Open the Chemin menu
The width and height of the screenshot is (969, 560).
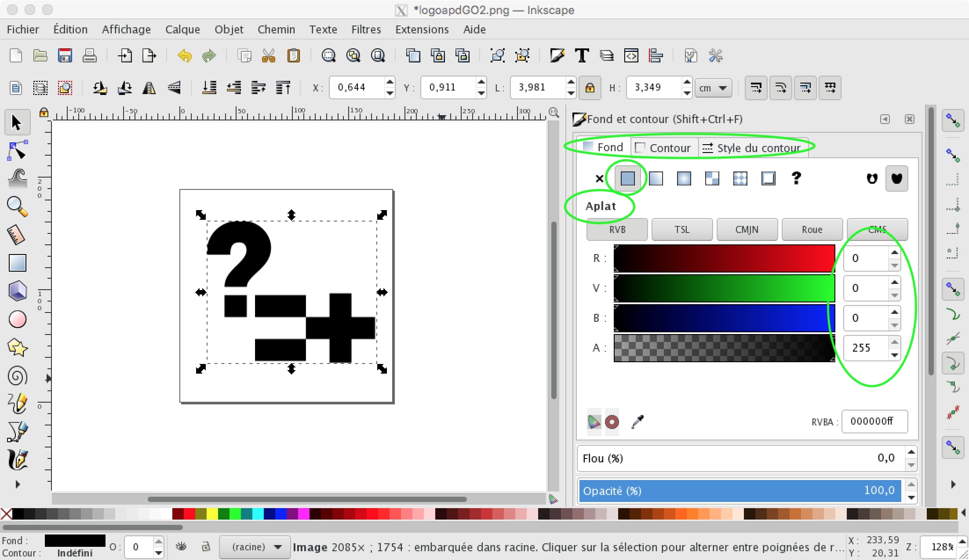tap(276, 29)
